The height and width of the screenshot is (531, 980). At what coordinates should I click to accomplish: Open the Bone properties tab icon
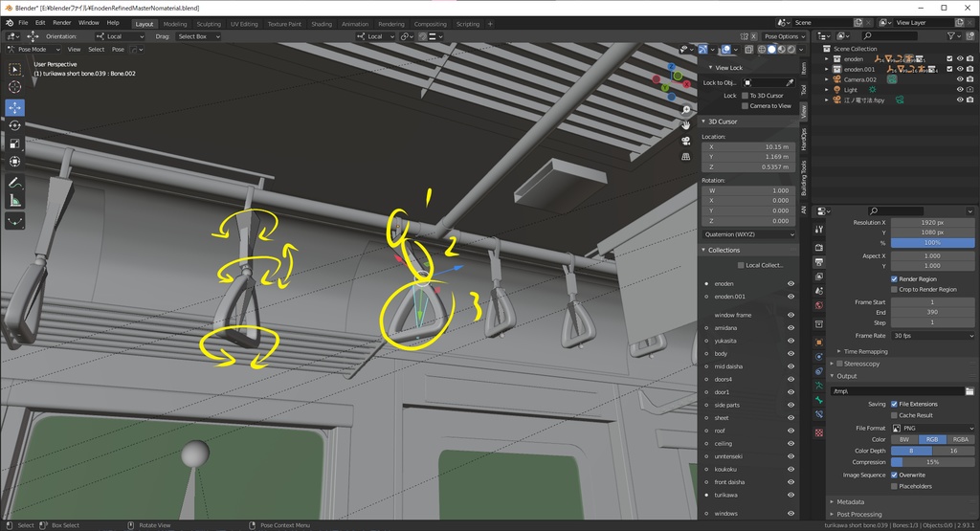point(819,400)
